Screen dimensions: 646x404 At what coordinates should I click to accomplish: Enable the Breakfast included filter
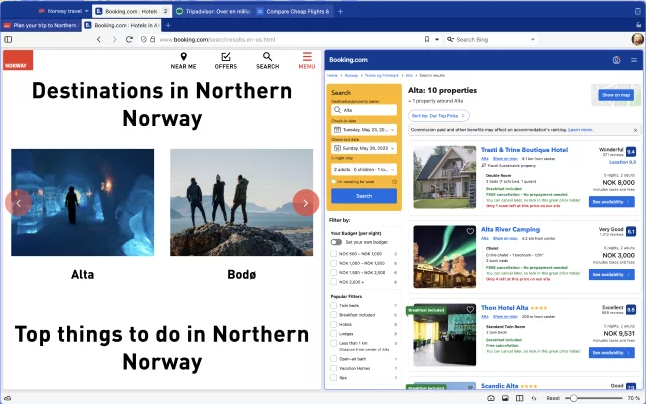pyautogui.click(x=334, y=315)
